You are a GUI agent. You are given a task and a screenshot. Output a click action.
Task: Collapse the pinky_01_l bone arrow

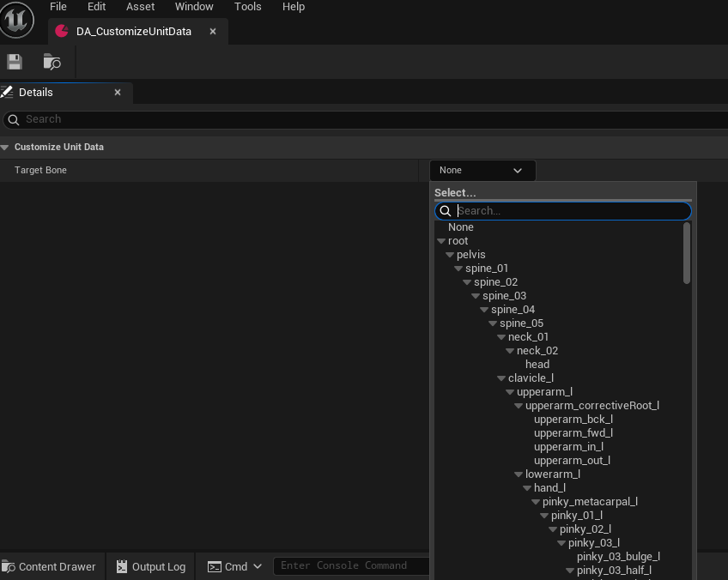pos(544,516)
